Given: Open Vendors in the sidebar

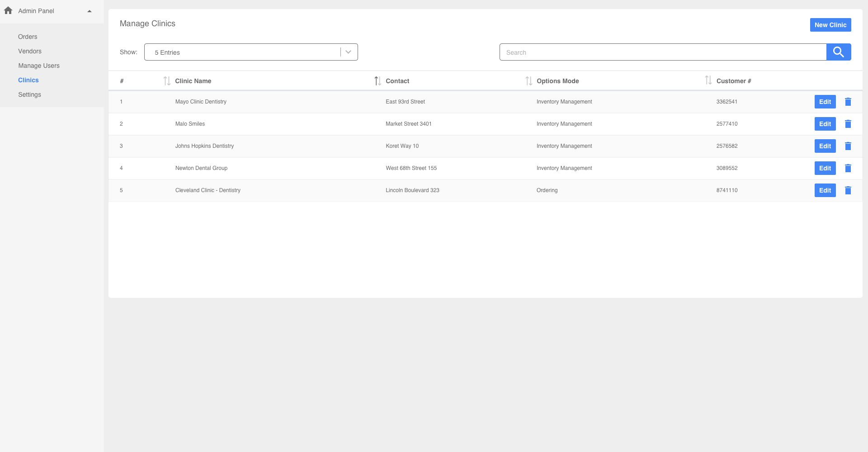Looking at the screenshot, I should pyautogui.click(x=30, y=51).
